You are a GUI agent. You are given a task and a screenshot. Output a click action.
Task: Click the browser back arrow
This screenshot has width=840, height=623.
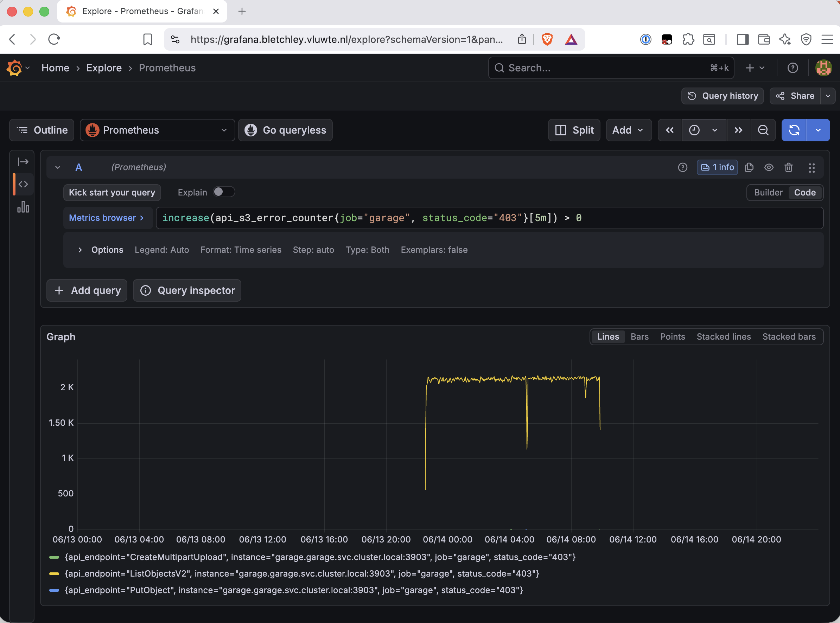12,39
